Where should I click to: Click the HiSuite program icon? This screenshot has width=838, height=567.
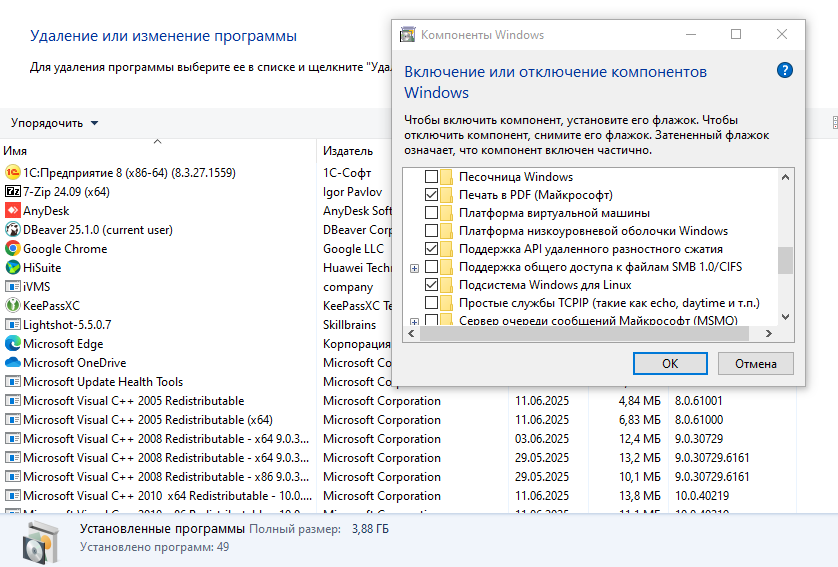[13, 267]
